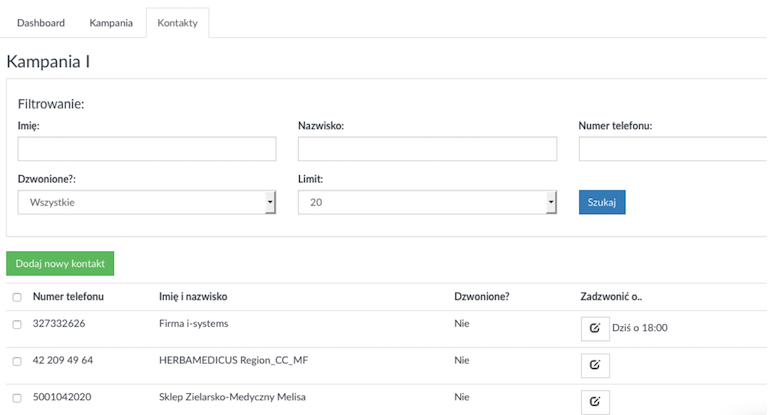Edit call time for Firma i-systems
This screenshot has width=768, height=415.
[595, 328]
